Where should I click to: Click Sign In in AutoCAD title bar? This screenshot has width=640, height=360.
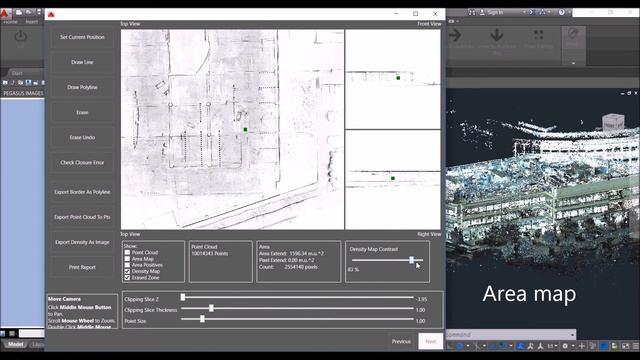click(x=495, y=13)
